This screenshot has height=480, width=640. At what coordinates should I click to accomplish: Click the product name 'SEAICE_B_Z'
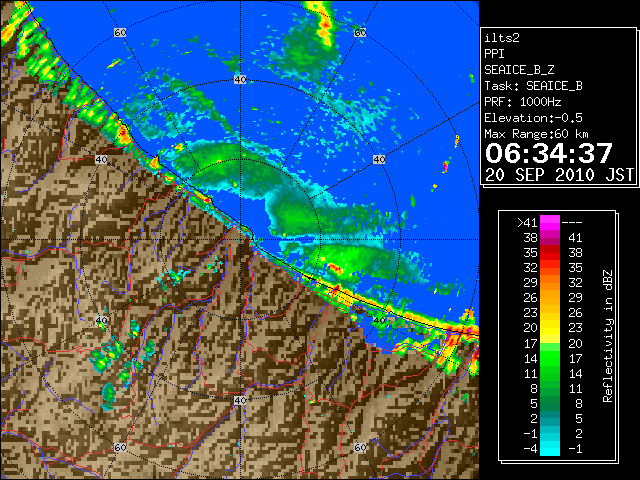519,70
